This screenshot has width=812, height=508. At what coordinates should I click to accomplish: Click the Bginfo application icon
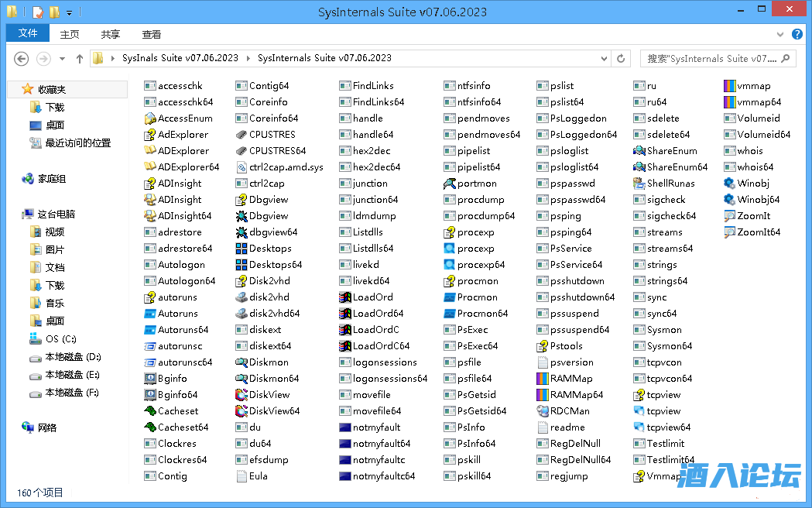[151, 379]
